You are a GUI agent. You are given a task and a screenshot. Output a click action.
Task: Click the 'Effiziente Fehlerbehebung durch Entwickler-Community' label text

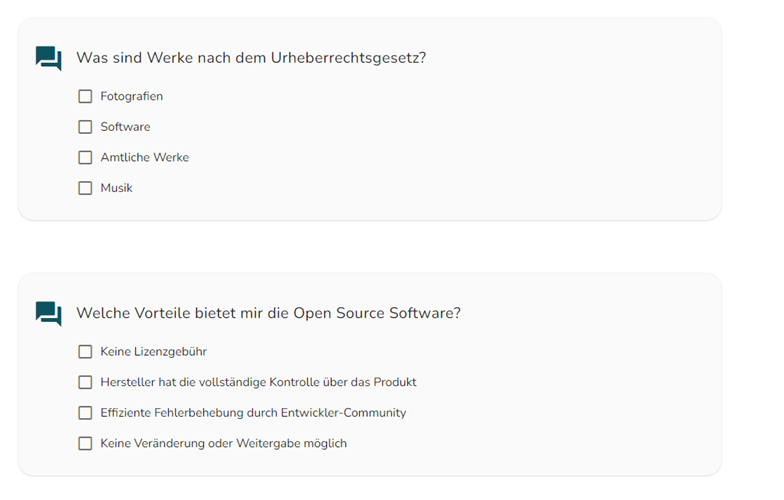point(253,413)
